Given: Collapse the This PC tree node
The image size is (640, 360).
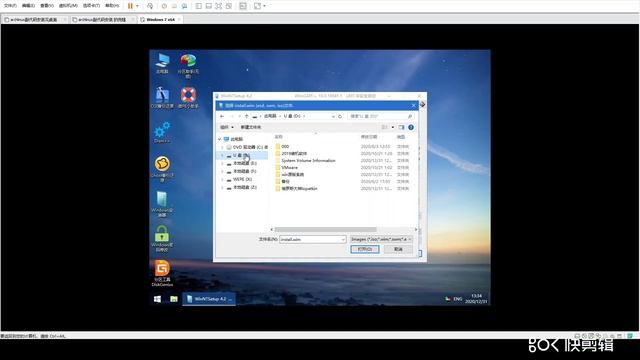Looking at the screenshot, I should pos(220,139).
